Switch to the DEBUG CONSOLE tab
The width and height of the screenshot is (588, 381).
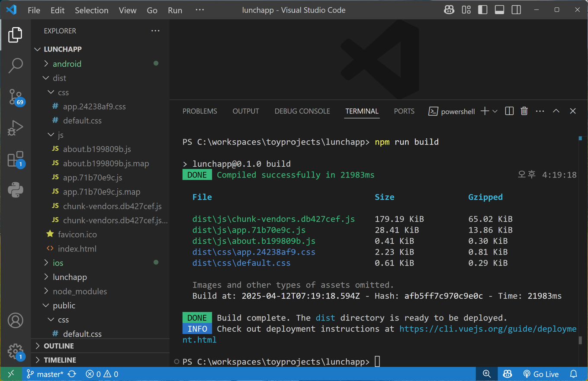tap(302, 111)
